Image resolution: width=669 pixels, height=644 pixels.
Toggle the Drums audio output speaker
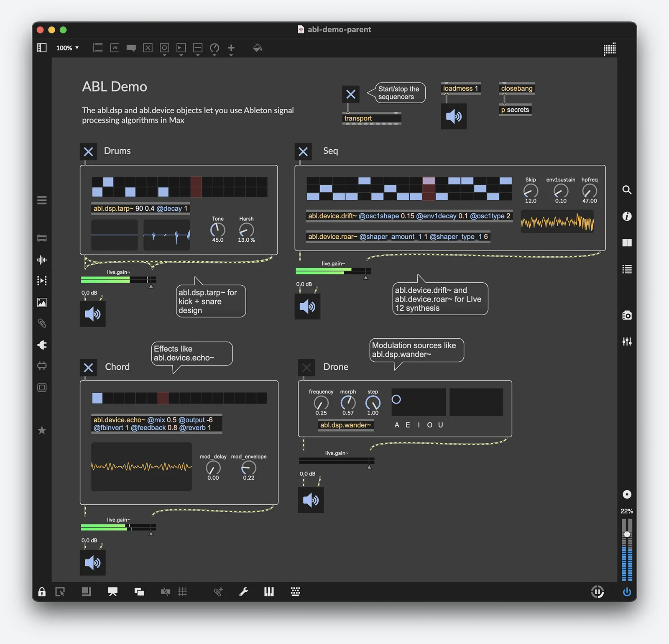(93, 314)
